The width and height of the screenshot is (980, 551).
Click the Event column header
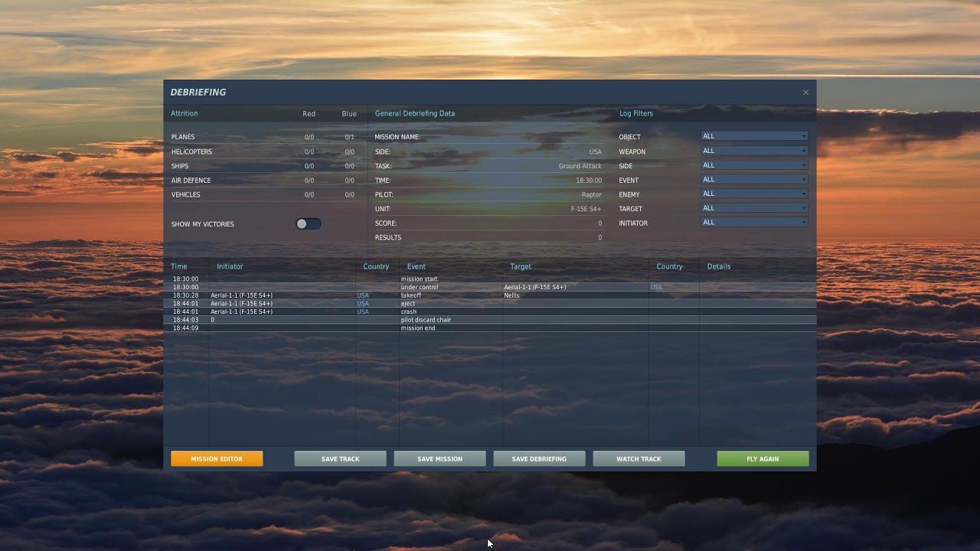point(416,266)
